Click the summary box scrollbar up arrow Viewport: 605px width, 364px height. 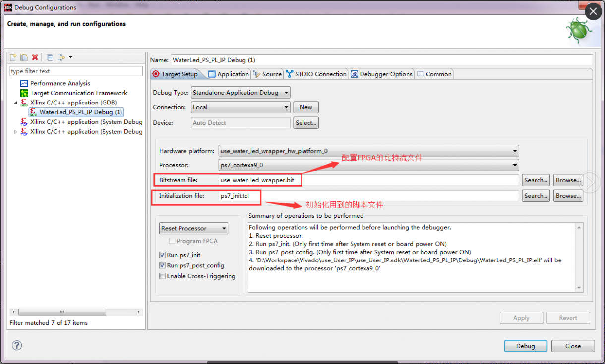click(579, 227)
